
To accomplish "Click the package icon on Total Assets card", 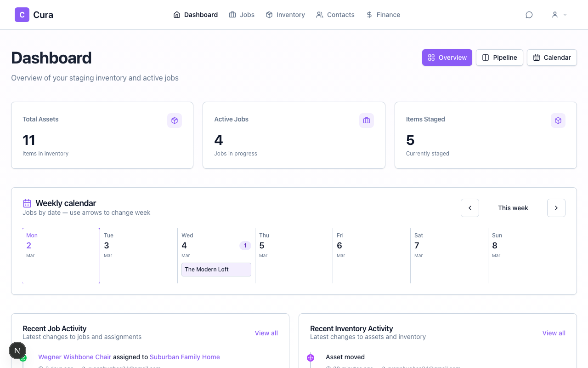I will pos(174,120).
